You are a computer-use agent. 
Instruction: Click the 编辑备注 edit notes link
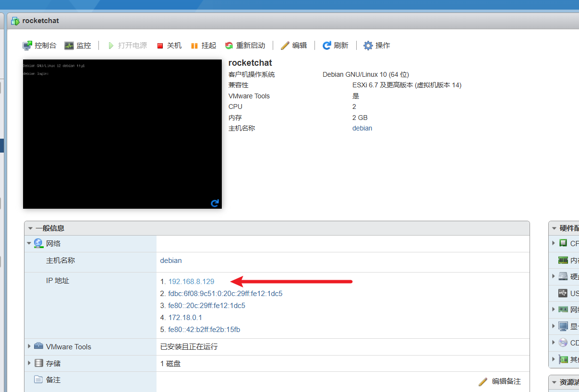tap(500, 381)
